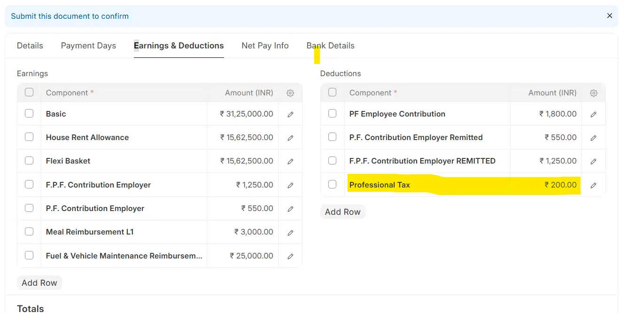Open the Payment Days tab

(x=88, y=46)
